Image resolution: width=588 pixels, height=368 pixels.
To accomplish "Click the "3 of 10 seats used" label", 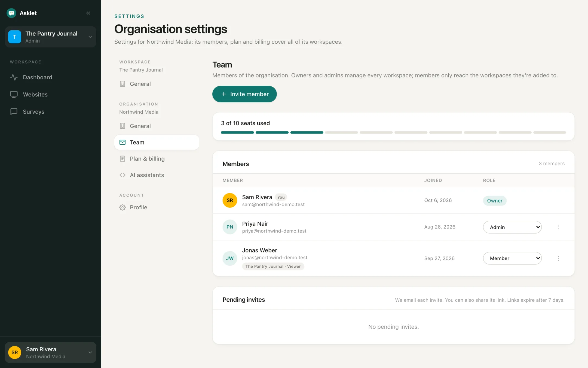I will pyautogui.click(x=245, y=123).
